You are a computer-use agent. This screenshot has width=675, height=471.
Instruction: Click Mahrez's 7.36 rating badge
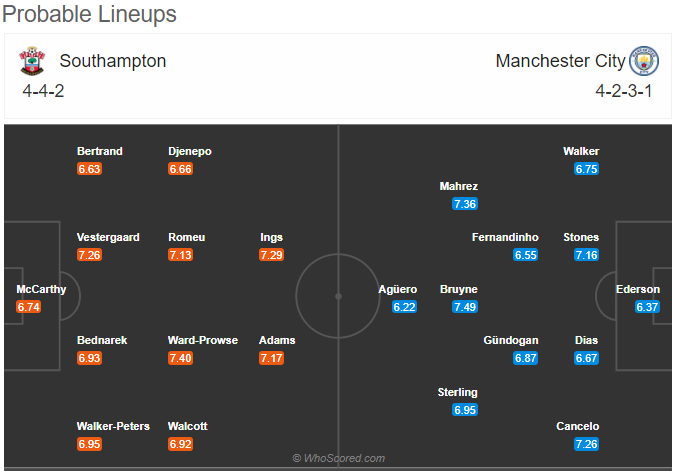(465, 204)
